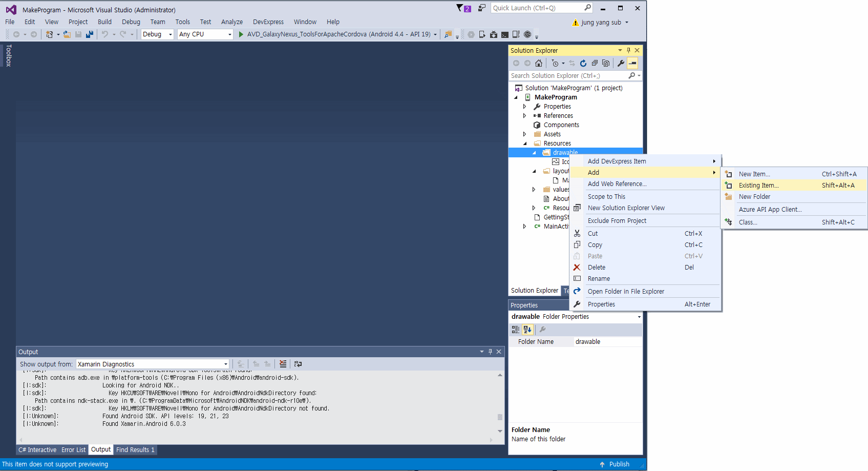Screen dimensions: 868x471
Task: Select the Components tree item
Action: tap(561, 125)
